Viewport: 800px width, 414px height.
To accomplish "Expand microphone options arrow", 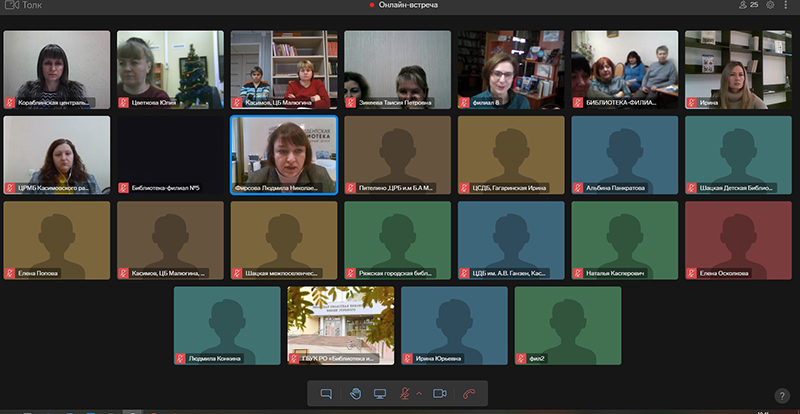I will tap(419, 394).
